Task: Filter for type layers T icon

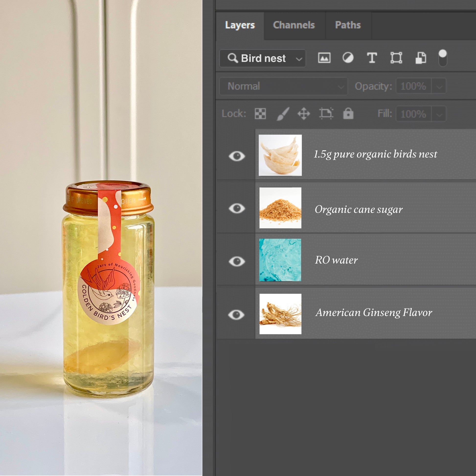Action: (x=372, y=58)
